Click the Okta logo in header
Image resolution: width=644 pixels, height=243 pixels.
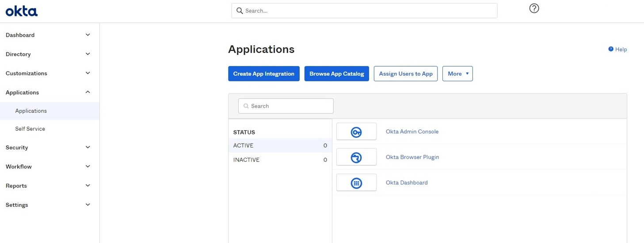click(21, 11)
